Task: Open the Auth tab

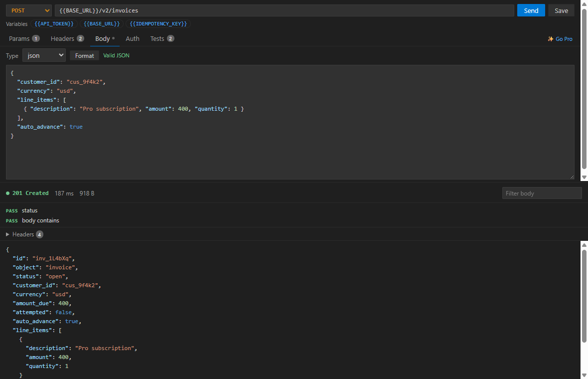Action: pyautogui.click(x=133, y=39)
